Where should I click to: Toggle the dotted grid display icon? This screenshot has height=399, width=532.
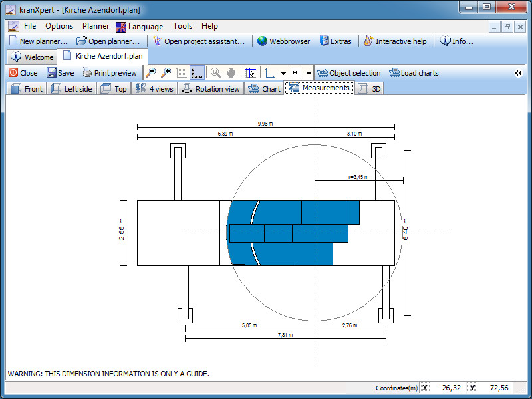(182, 73)
